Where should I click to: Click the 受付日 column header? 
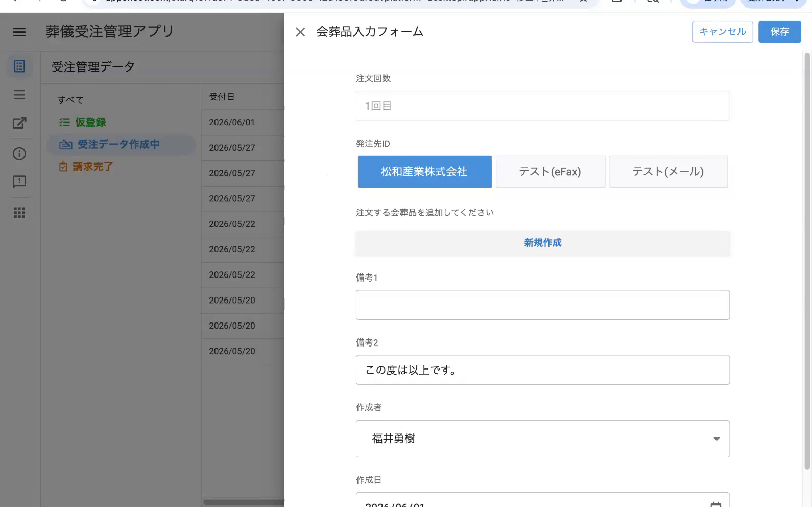tap(222, 97)
